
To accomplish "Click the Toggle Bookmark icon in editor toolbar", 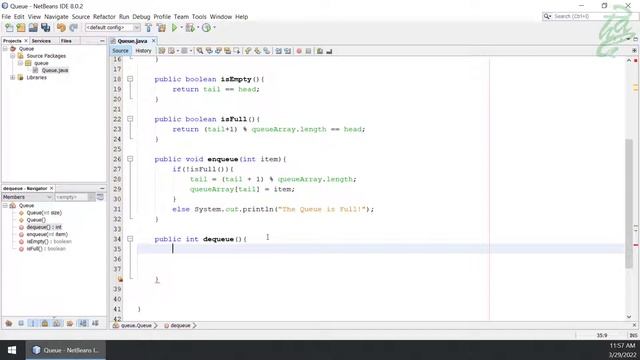I will tap(267, 51).
